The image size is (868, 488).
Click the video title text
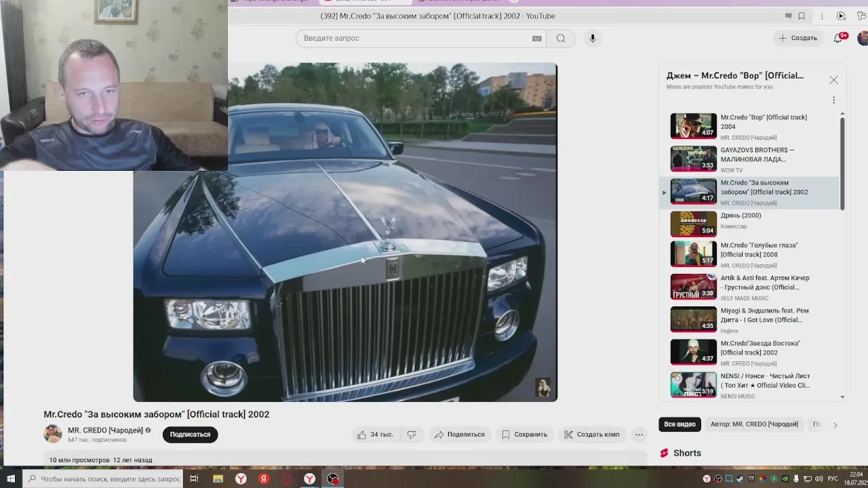click(157, 414)
